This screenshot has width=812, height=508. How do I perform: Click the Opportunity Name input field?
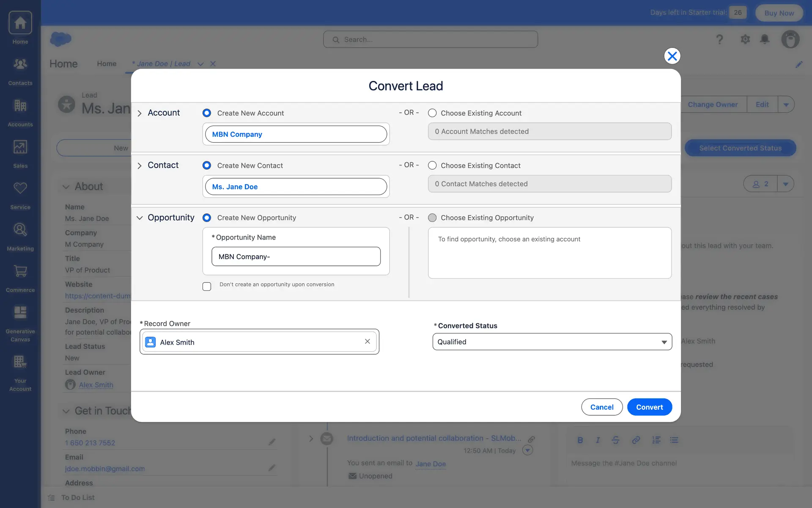(296, 257)
